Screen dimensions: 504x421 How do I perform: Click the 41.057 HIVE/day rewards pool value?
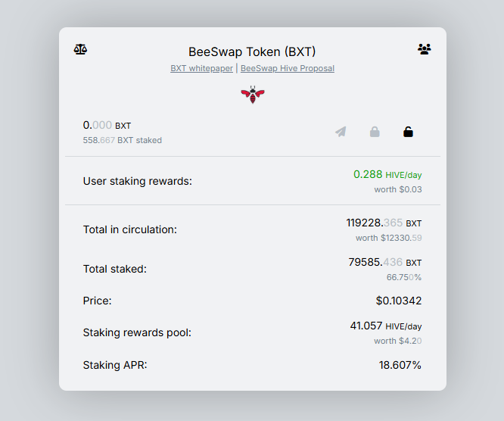(385, 326)
